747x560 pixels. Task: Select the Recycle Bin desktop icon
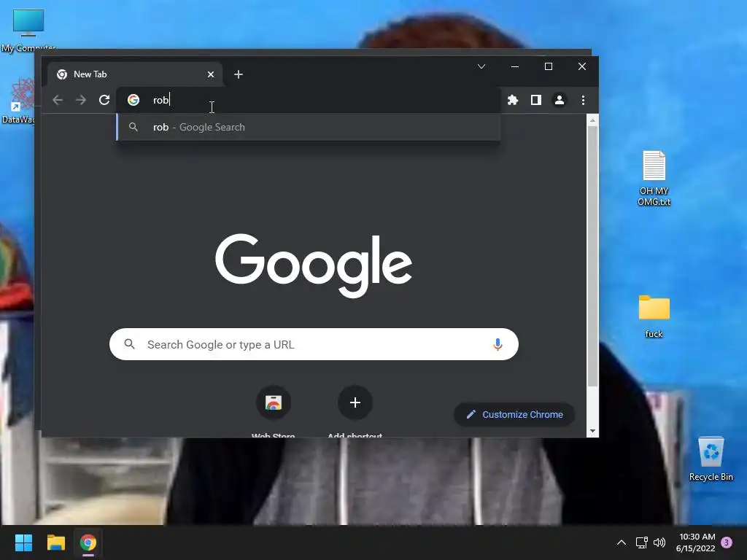coord(711,458)
